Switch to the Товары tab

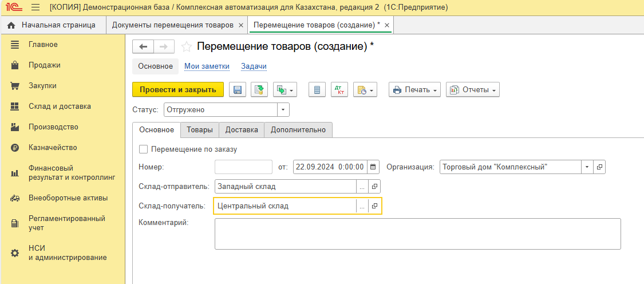click(x=200, y=130)
